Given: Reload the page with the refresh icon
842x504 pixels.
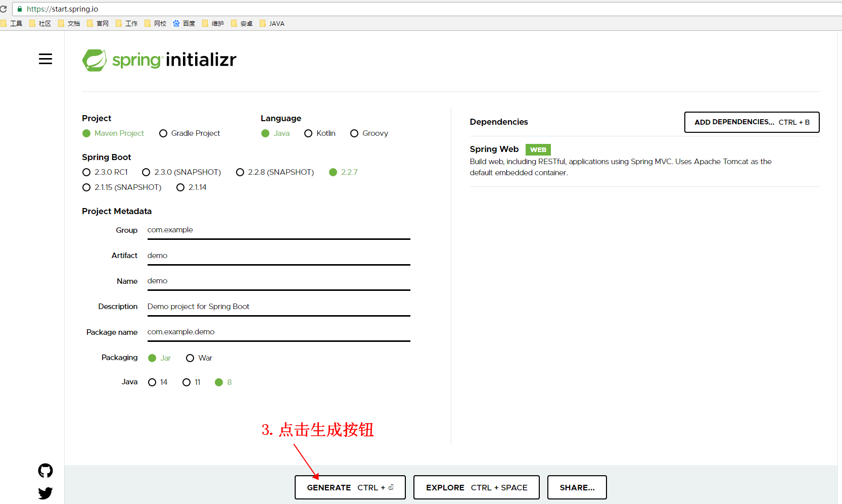Looking at the screenshot, I should [x=5, y=9].
